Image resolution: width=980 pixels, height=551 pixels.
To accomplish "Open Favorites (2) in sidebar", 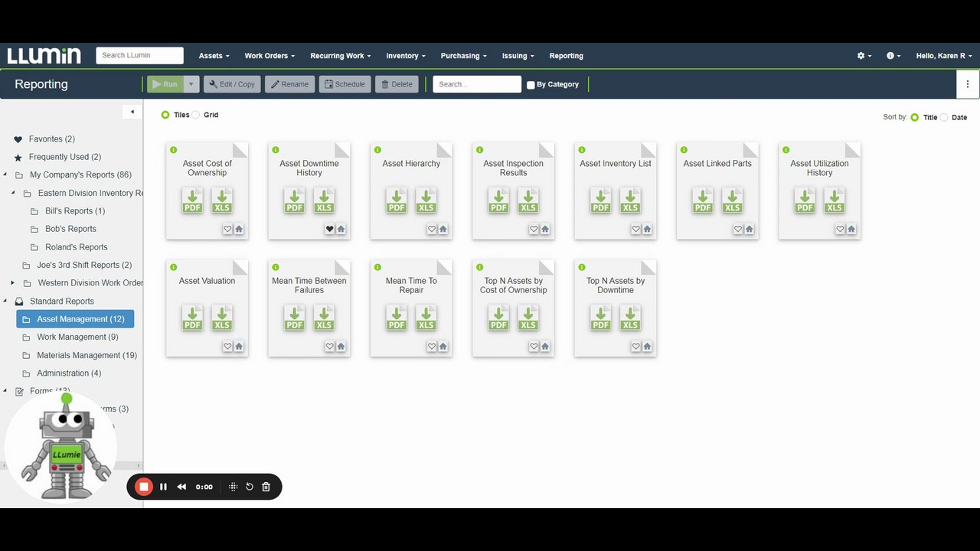I will coord(51,139).
